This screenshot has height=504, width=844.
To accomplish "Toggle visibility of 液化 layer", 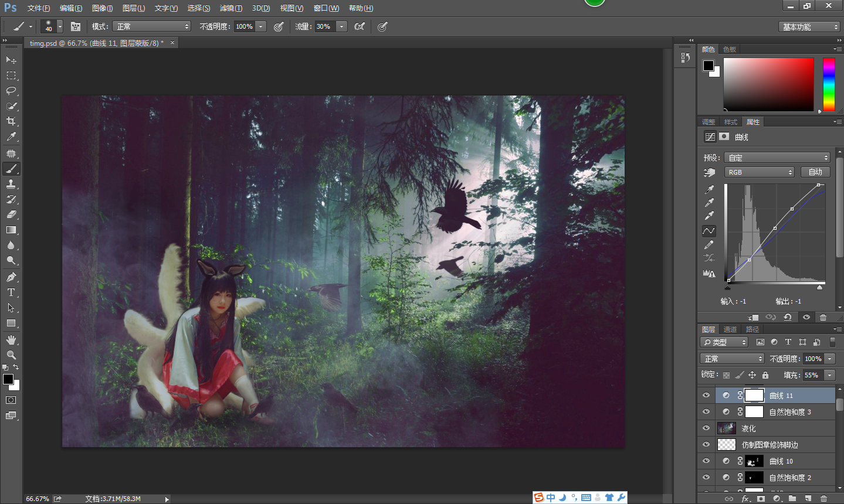I will point(706,428).
